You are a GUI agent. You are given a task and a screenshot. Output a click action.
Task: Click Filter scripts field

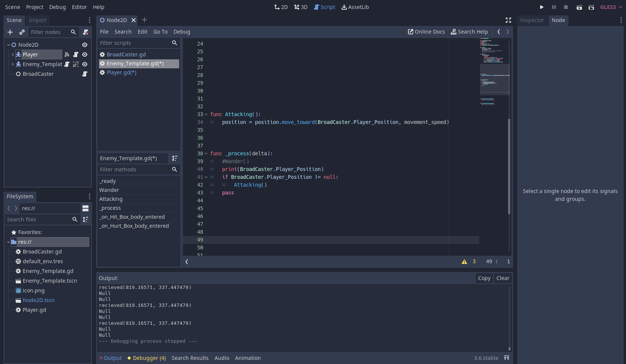tap(138, 43)
